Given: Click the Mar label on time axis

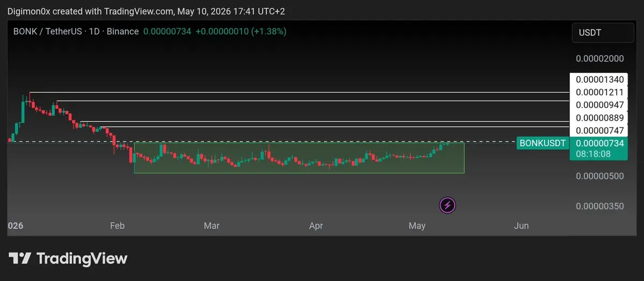Looking at the screenshot, I should (211, 226).
